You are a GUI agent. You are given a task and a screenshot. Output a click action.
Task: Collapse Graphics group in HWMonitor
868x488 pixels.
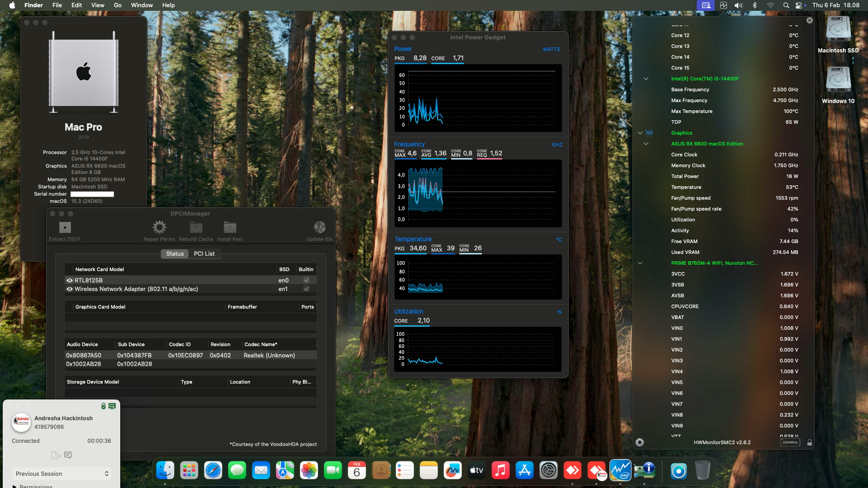(x=640, y=133)
